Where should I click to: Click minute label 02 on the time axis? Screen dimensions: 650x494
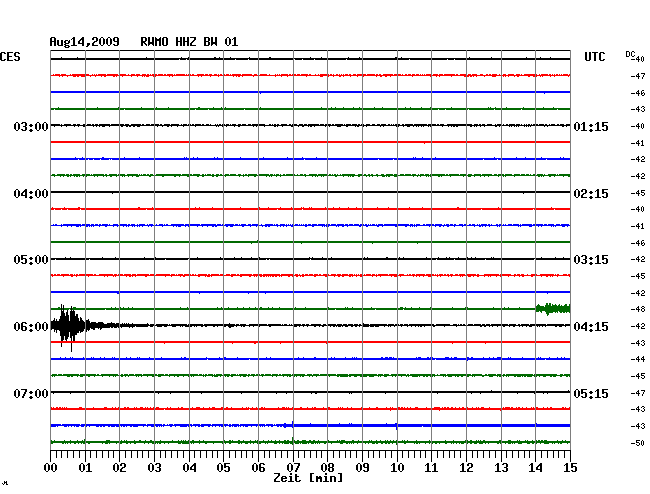point(119,468)
